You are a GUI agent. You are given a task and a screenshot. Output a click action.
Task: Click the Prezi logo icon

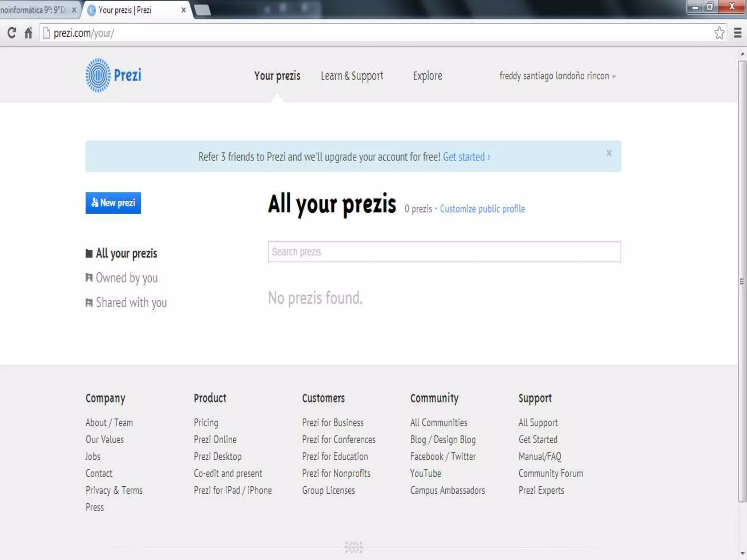pyautogui.click(x=98, y=75)
